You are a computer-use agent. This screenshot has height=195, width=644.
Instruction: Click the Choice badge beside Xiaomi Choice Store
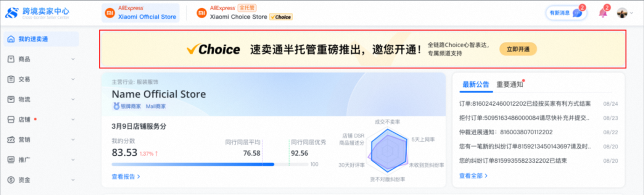tap(281, 17)
